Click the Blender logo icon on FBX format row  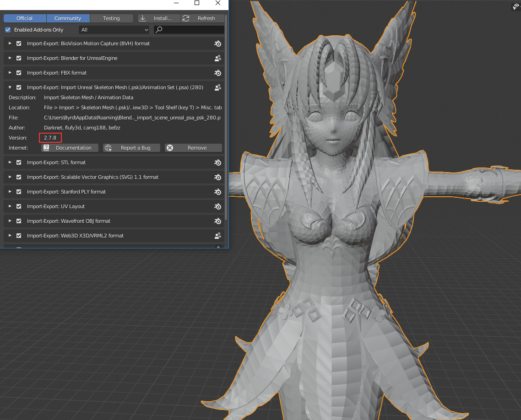(217, 73)
